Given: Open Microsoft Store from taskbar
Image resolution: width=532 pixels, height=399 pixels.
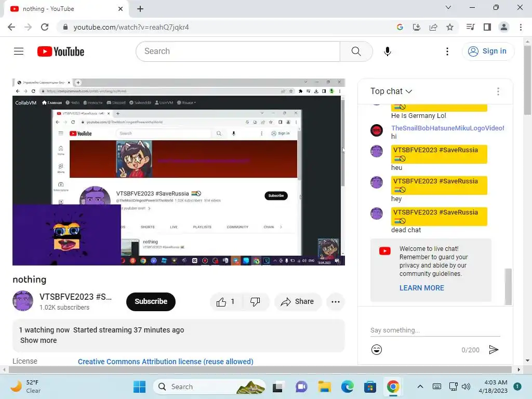Looking at the screenshot, I should [x=370, y=387].
